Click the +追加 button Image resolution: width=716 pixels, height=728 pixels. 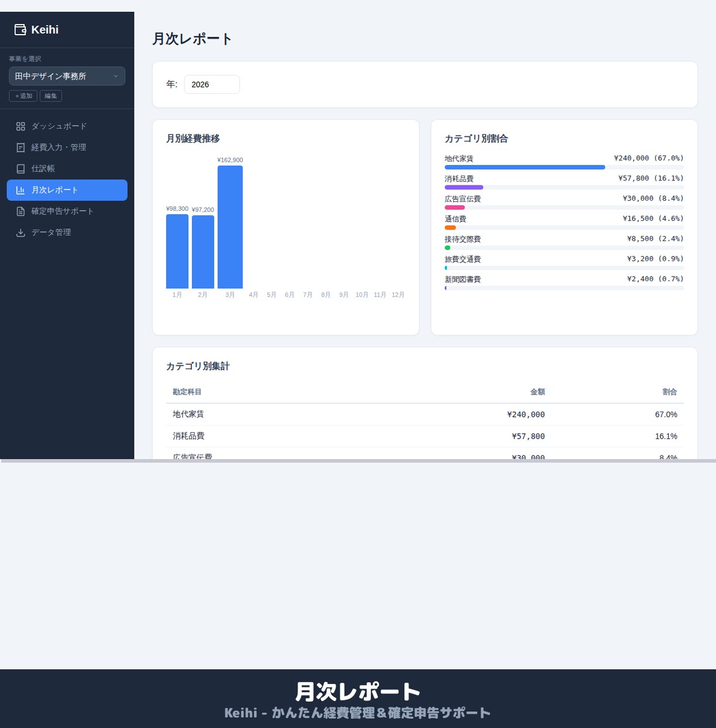tap(23, 96)
